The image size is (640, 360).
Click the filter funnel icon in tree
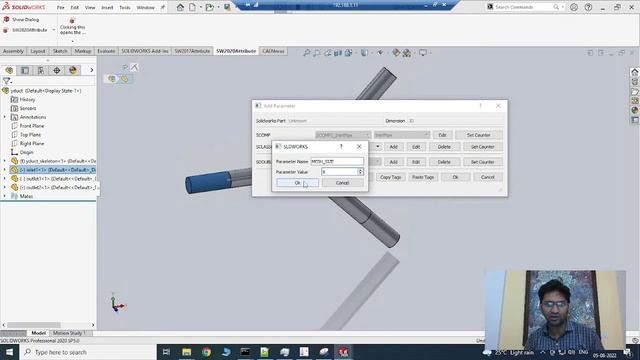[7, 81]
